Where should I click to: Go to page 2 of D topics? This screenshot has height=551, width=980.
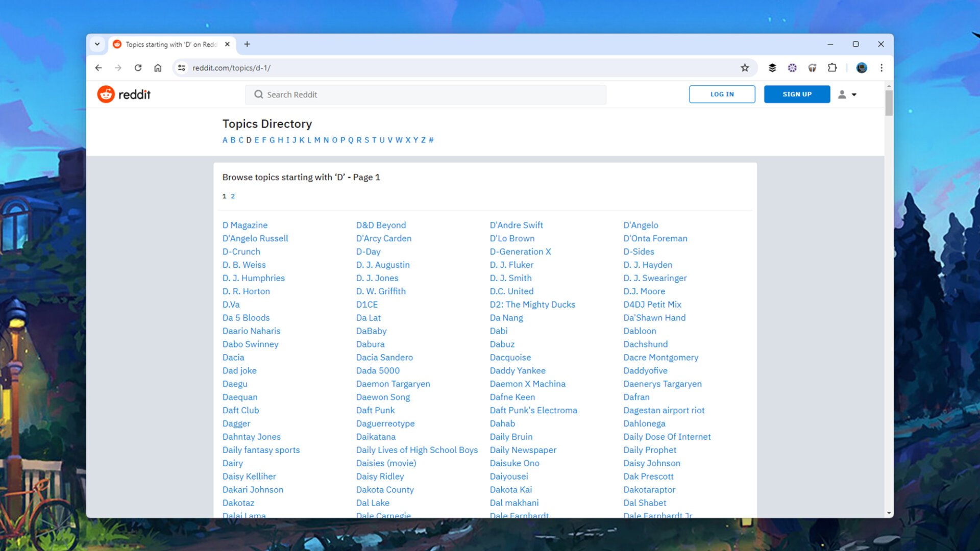(233, 196)
